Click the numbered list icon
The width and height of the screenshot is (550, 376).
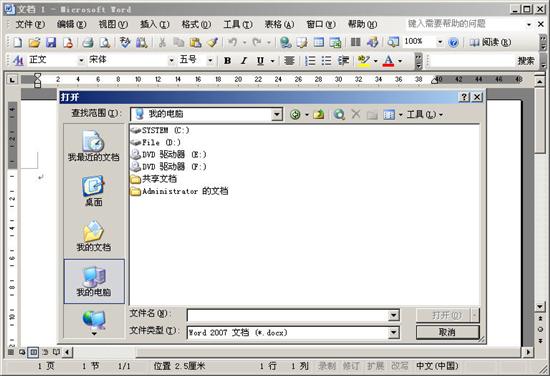click(x=310, y=61)
